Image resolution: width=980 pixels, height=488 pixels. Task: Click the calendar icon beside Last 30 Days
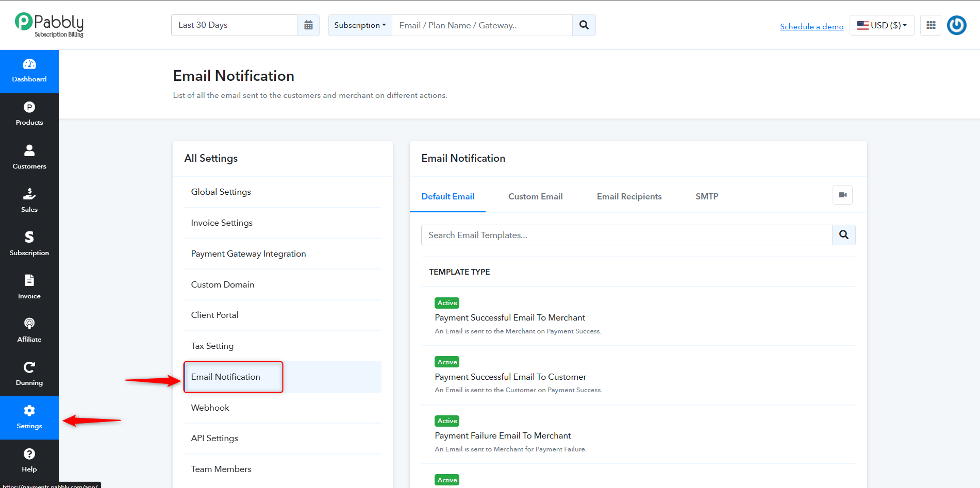[308, 25]
